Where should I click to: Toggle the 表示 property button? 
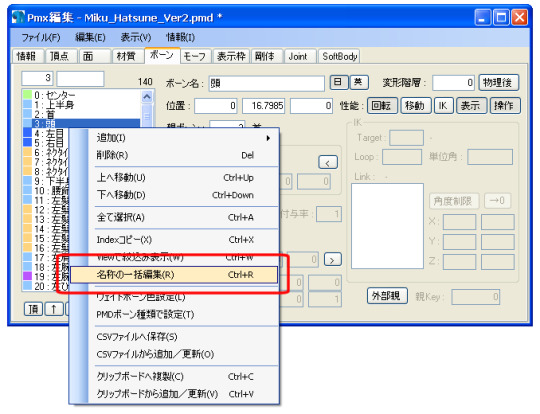coord(471,106)
